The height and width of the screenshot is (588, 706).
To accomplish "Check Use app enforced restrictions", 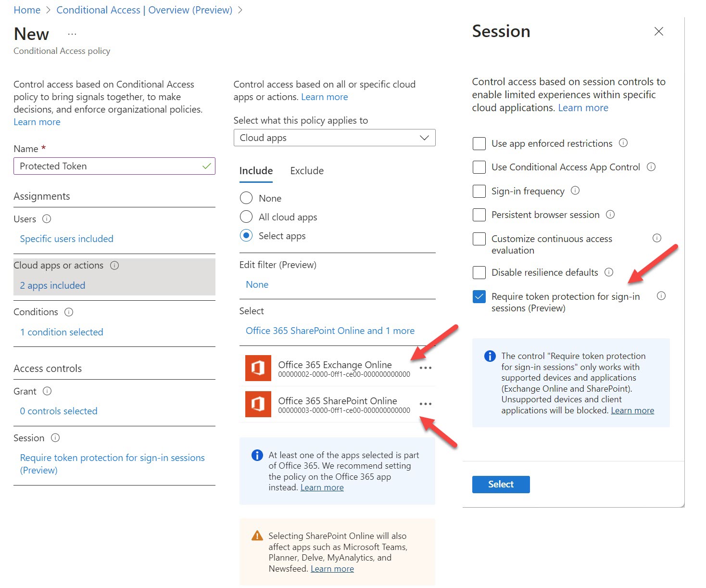I will click(x=479, y=143).
